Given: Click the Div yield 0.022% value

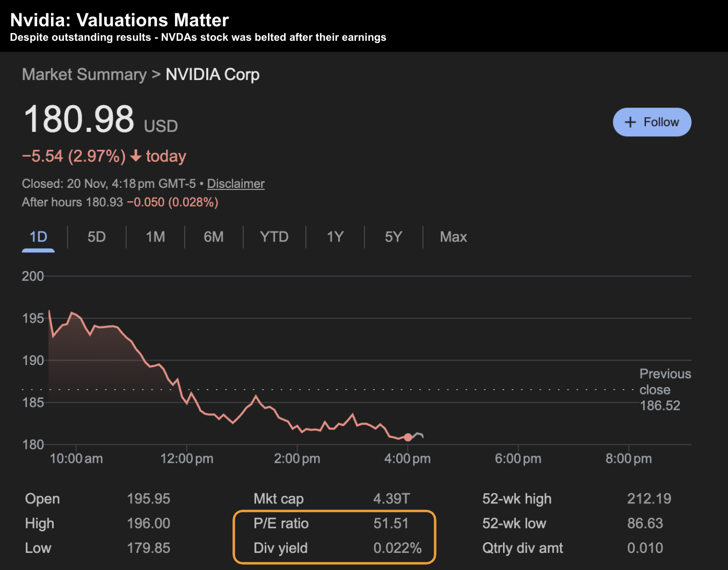Looking at the screenshot, I should coord(397,548).
